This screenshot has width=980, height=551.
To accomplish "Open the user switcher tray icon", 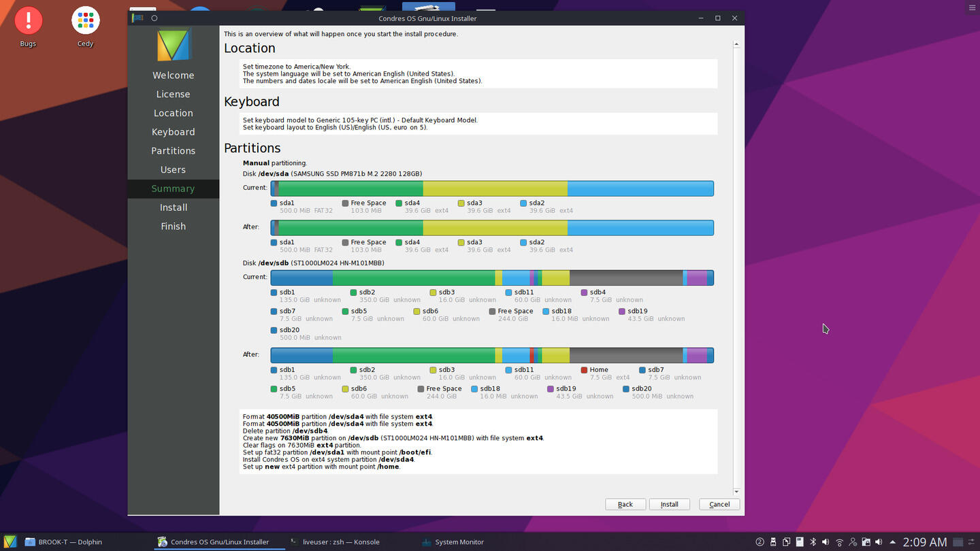I will tap(853, 542).
